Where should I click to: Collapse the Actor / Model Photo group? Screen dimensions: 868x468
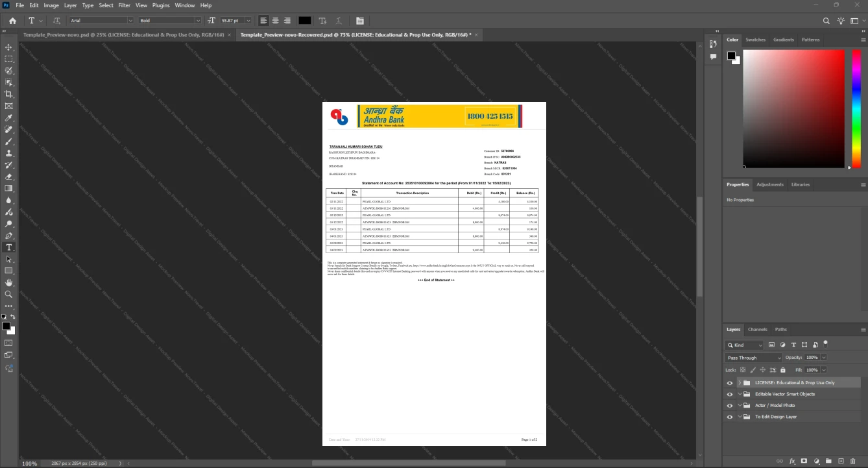click(x=740, y=406)
